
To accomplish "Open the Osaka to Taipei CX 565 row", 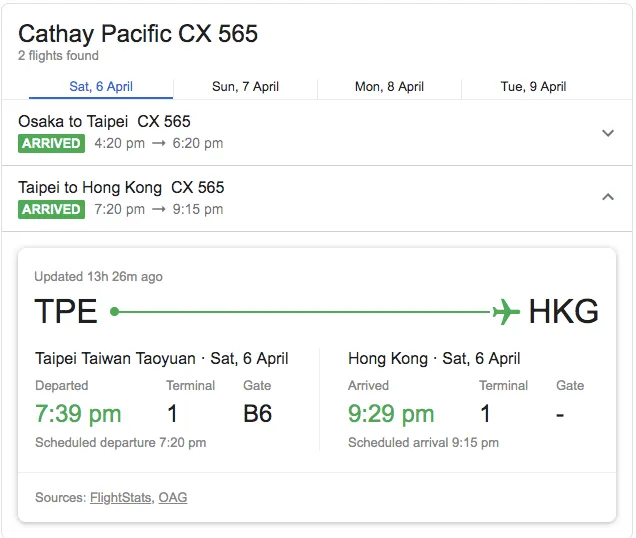I will click(x=317, y=133).
